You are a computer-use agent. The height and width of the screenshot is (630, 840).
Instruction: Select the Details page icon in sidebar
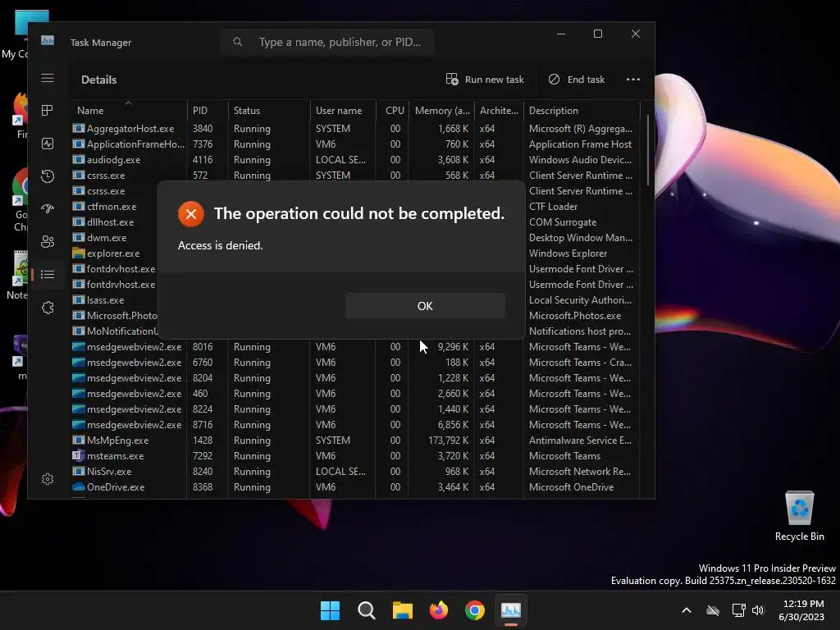pyautogui.click(x=47, y=274)
